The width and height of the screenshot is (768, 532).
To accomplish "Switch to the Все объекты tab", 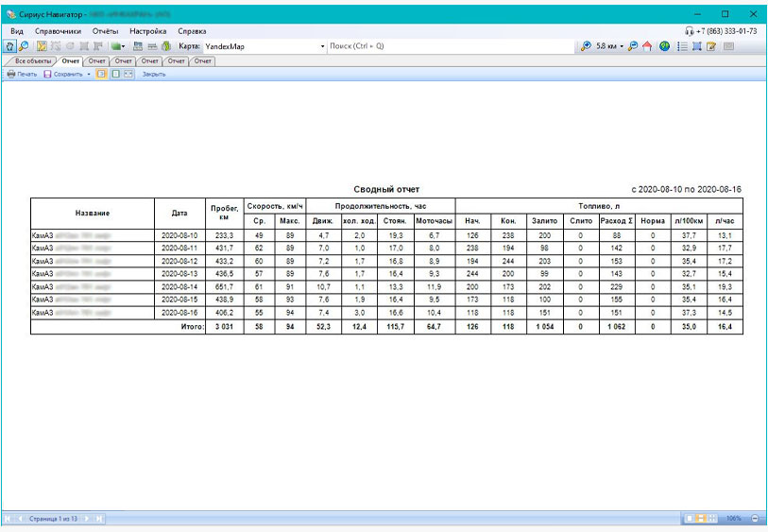I will 33,60.
